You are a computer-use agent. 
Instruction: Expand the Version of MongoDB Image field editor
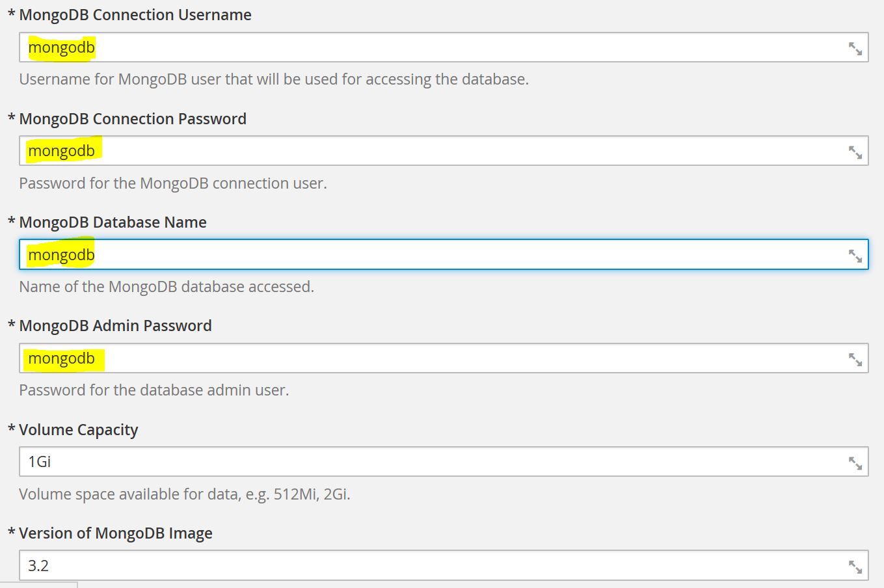pyautogui.click(x=855, y=567)
